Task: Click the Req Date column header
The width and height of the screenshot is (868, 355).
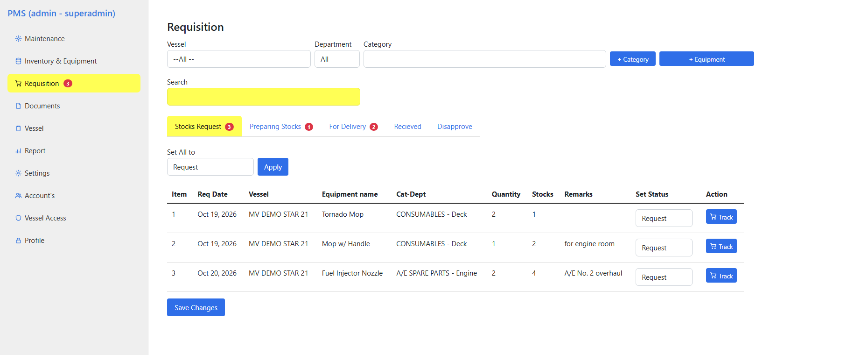Action: [213, 194]
